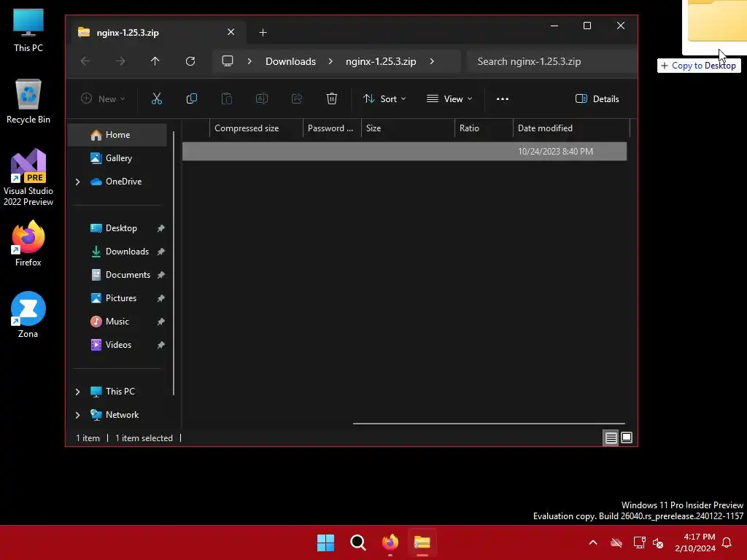Open Documents in quick access
Image resolution: width=747 pixels, height=560 pixels.
pyautogui.click(x=117, y=275)
